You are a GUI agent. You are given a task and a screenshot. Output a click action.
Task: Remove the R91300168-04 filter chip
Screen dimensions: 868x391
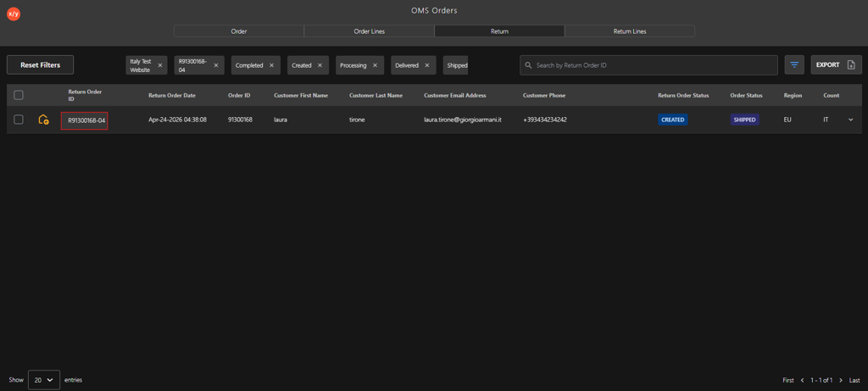point(216,65)
